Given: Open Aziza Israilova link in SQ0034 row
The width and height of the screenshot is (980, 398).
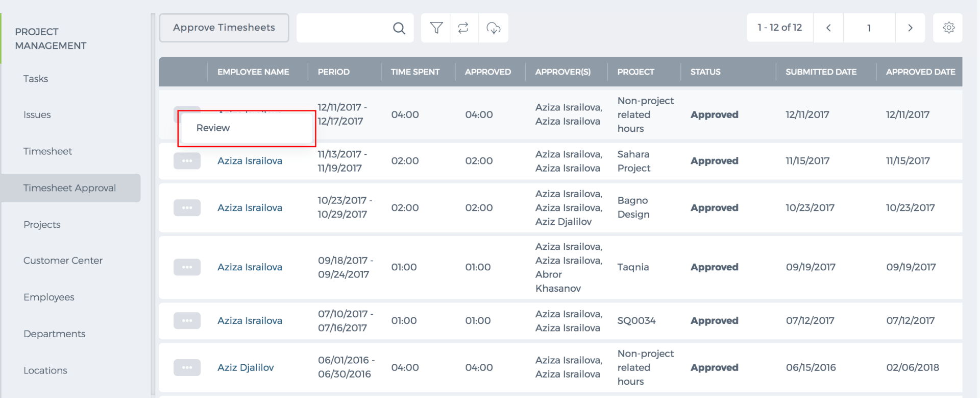Looking at the screenshot, I should (250, 321).
